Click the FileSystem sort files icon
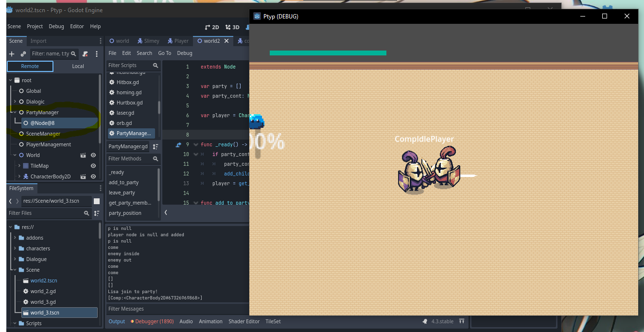The height and width of the screenshot is (332, 644). [96, 213]
